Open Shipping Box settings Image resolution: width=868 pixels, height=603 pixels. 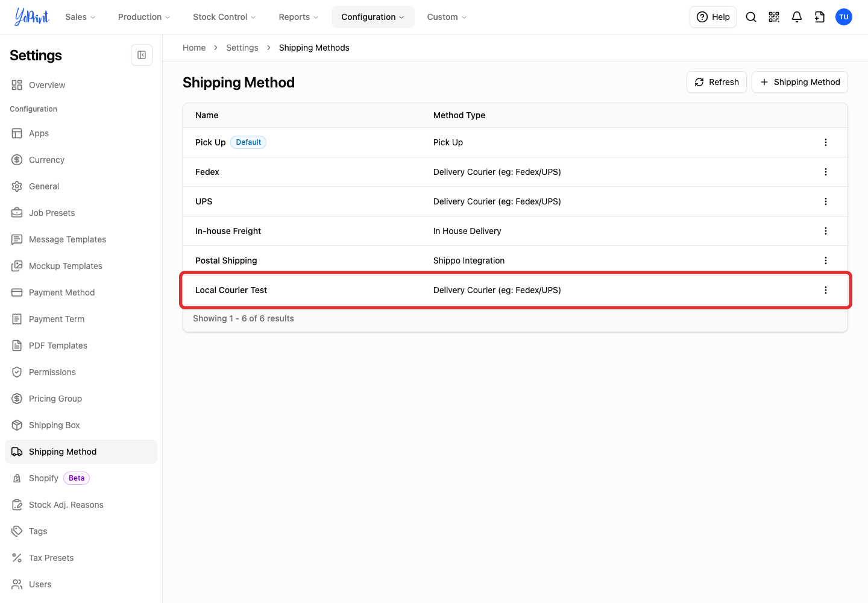point(81,425)
